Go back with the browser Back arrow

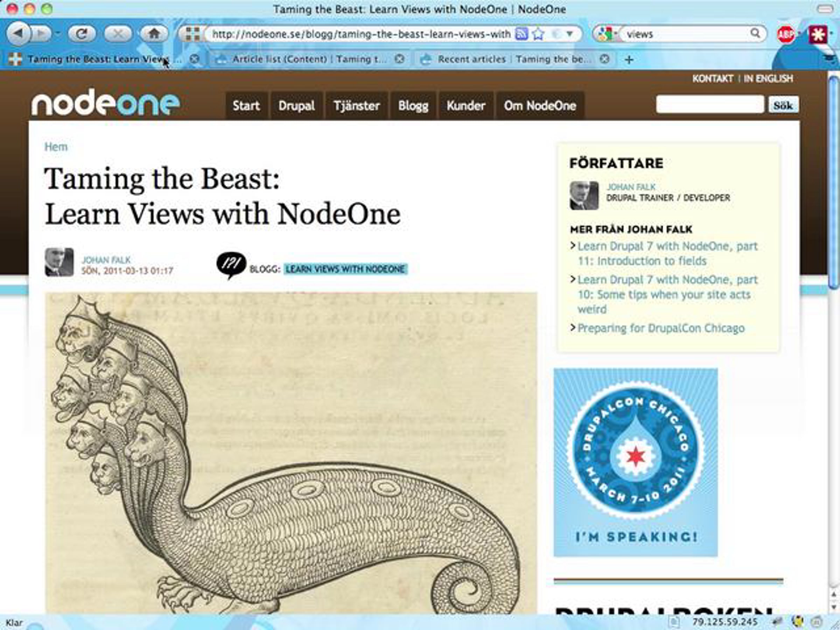(x=18, y=34)
